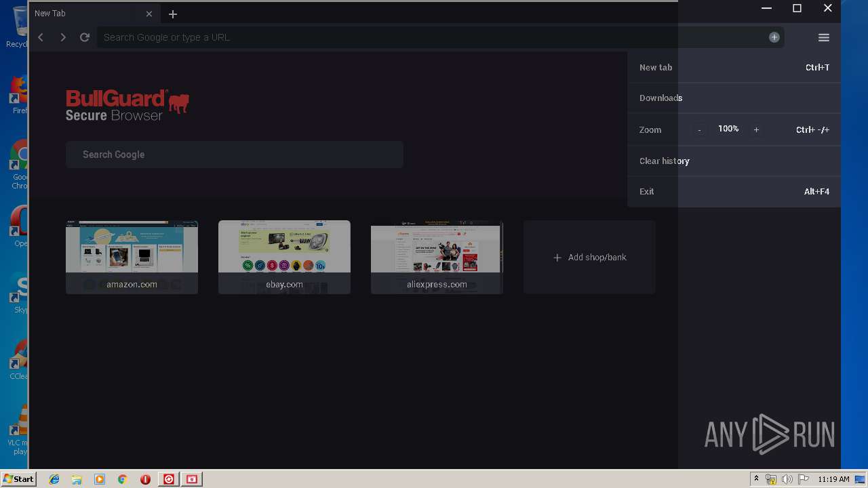The width and height of the screenshot is (868, 488).
Task: Click the BullGuard Secure Browser logo
Action: pyautogui.click(x=127, y=106)
